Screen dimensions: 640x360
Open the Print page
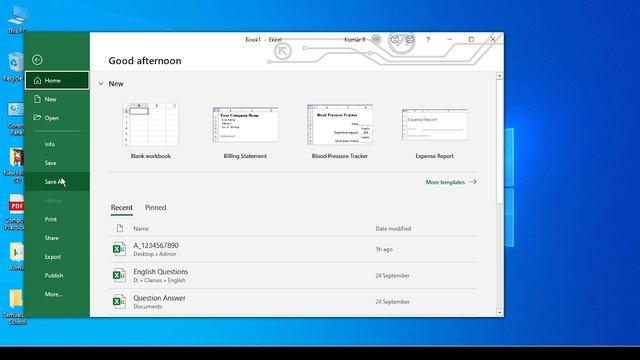[57, 219]
